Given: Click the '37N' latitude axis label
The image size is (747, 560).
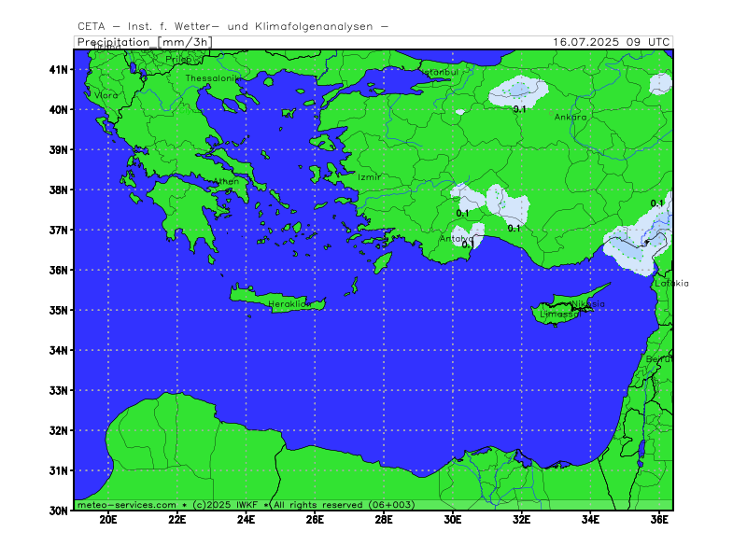Looking at the screenshot, I should 58,230.
